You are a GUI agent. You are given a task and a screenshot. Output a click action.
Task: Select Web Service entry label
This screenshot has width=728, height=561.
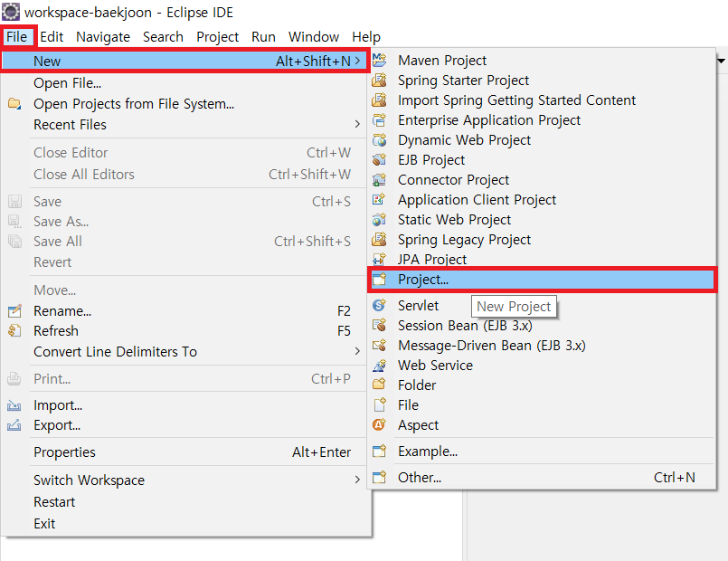click(x=435, y=365)
